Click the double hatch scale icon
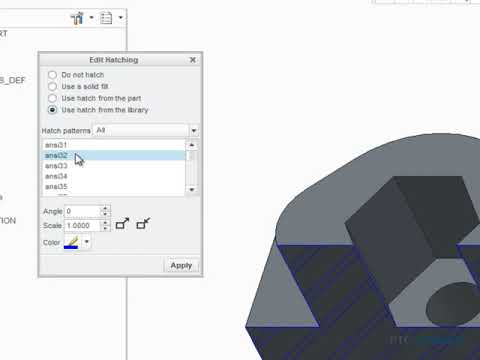Image resolution: width=480 pixels, height=360 pixels. (x=122, y=224)
